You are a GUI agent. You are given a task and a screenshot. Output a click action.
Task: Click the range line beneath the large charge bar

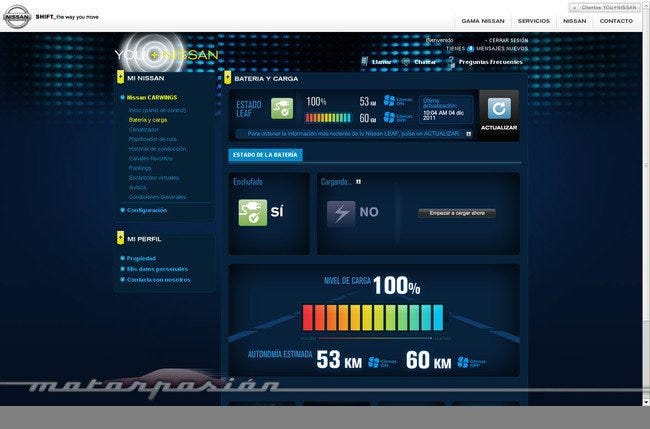point(374,339)
